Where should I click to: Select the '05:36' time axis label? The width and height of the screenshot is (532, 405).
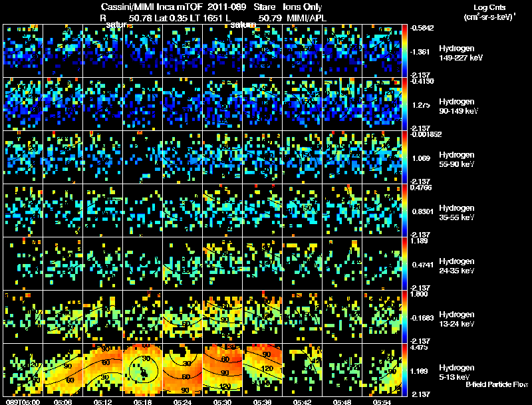click(262, 402)
